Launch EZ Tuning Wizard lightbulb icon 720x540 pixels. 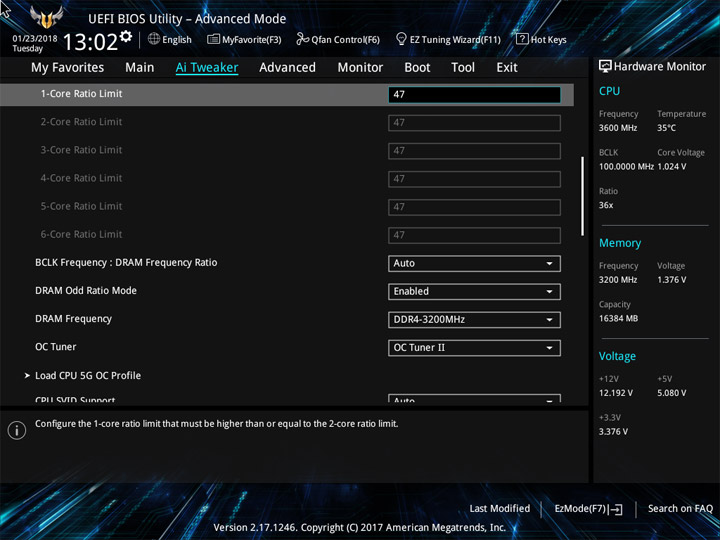[x=401, y=39]
